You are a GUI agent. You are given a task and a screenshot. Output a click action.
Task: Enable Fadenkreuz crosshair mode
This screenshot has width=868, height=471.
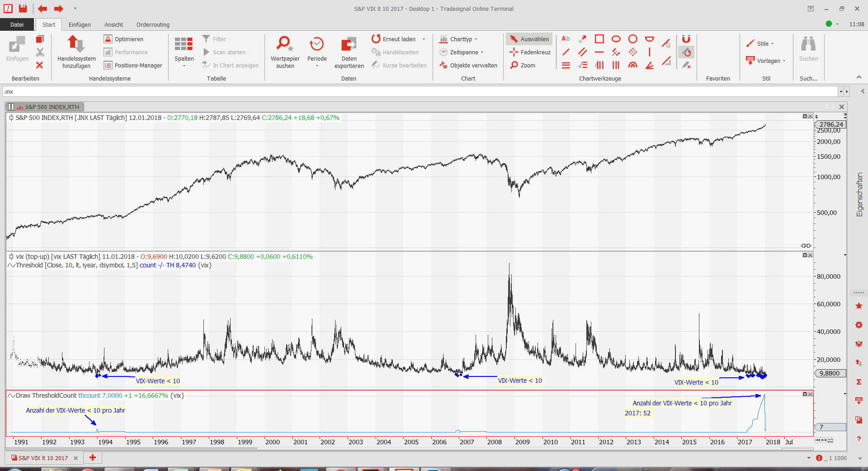pyautogui.click(x=530, y=52)
